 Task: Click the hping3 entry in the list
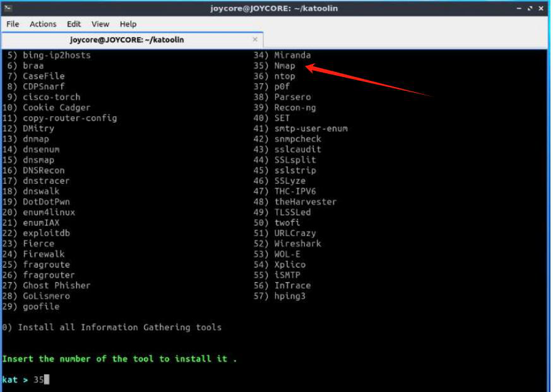pyautogui.click(x=290, y=296)
